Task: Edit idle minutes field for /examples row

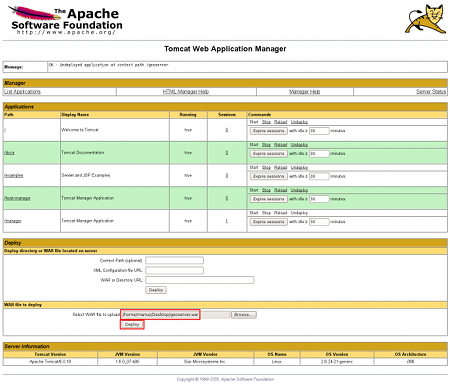Action: click(319, 176)
